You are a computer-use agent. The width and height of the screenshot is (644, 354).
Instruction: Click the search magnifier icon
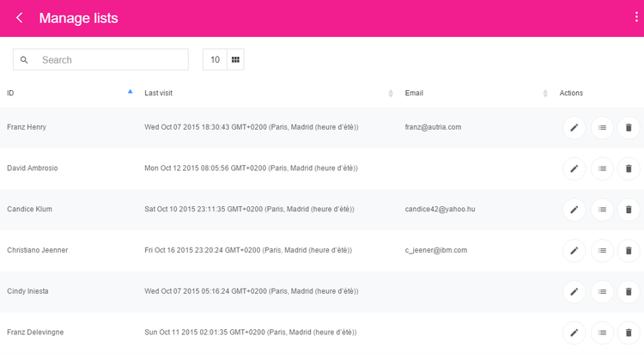(24, 59)
